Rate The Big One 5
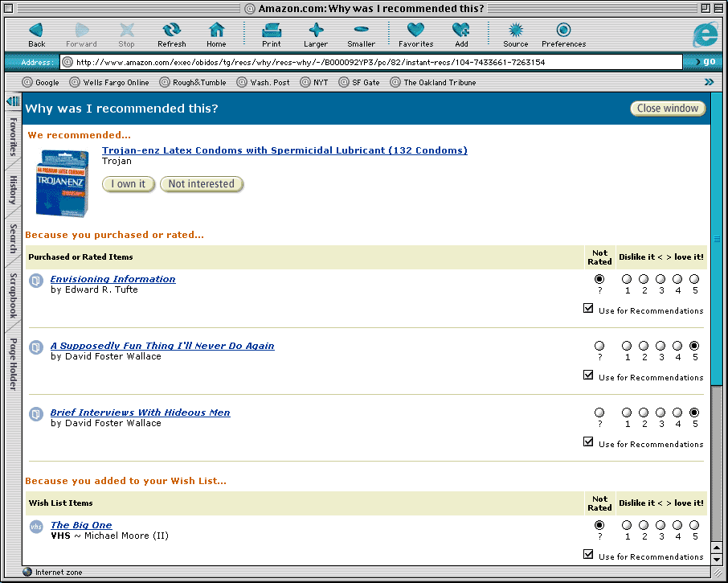Viewport: 728px width, 583px height. (x=694, y=525)
